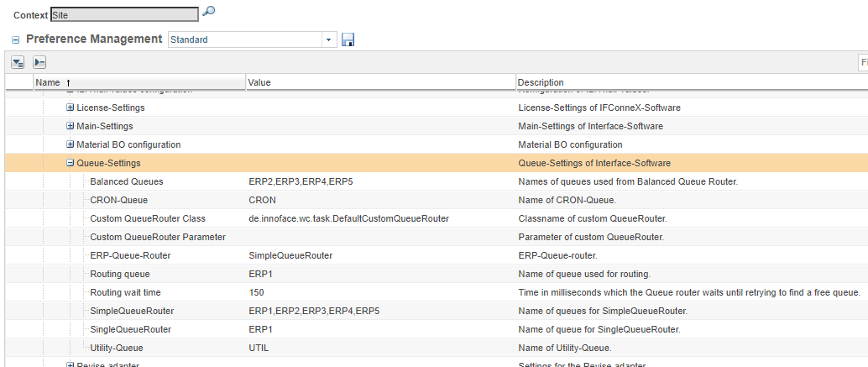Click the Value column header
This screenshot has width=868, height=367.
[x=259, y=82]
